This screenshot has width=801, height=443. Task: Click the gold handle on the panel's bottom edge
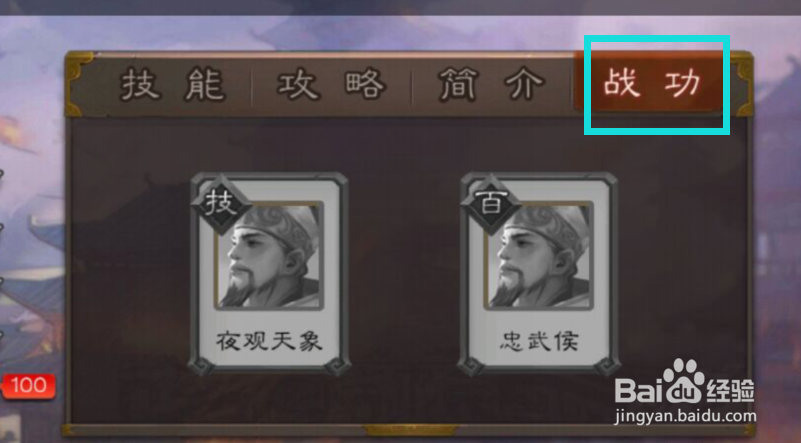coord(410,430)
